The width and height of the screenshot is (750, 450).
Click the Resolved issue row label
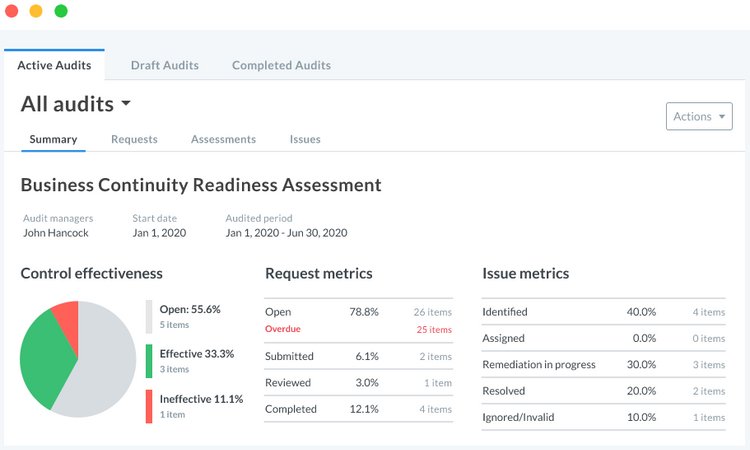tap(504, 391)
